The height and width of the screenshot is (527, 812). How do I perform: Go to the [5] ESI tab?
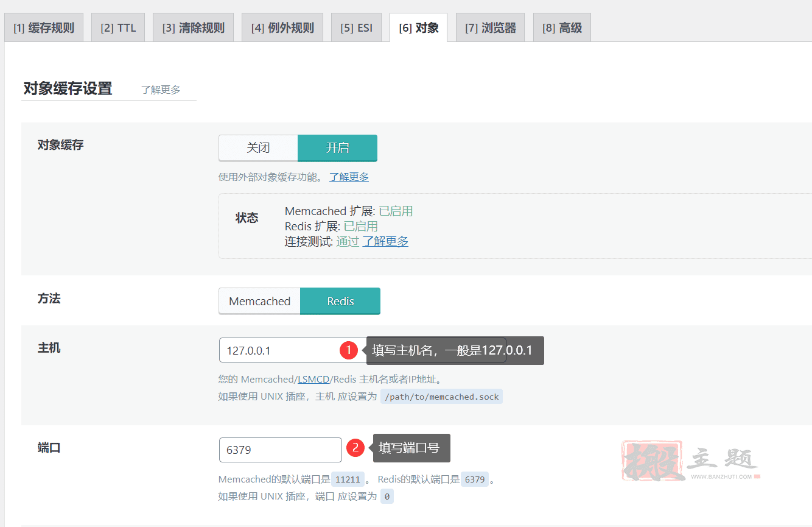(356, 27)
